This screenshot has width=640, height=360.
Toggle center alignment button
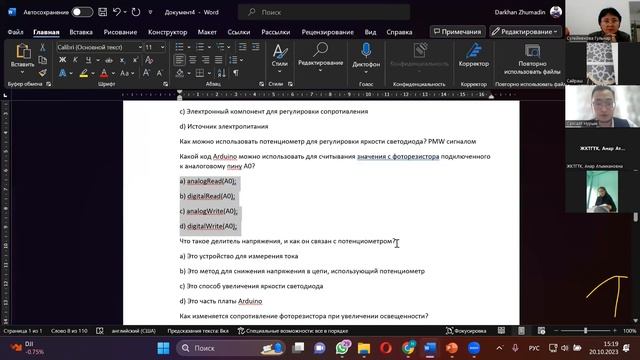pyautogui.click(x=193, y=60)
